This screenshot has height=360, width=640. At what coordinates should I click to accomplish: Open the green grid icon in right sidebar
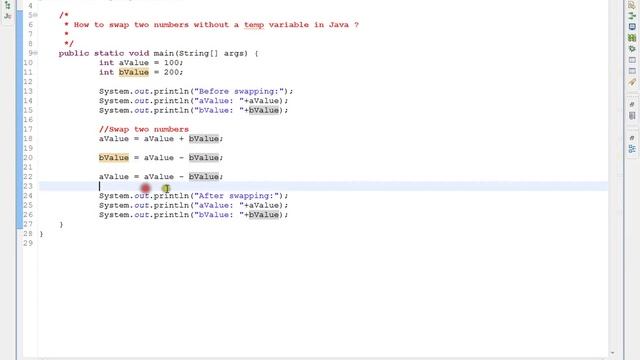[632, 38]
